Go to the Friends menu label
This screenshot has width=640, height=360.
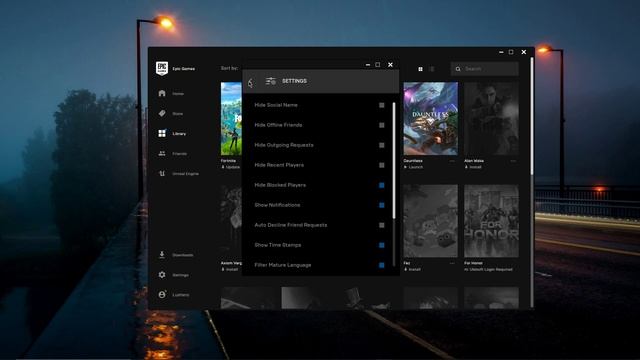pos(180,154)
